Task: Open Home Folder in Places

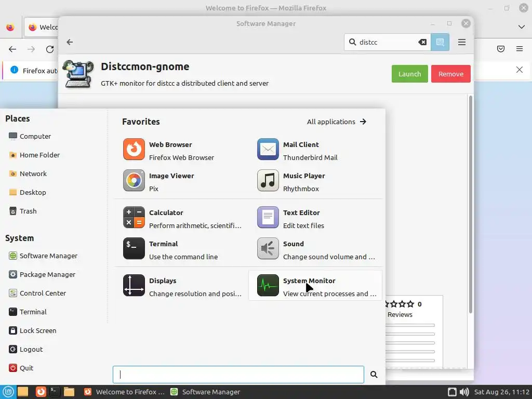Action: point(34,155)
